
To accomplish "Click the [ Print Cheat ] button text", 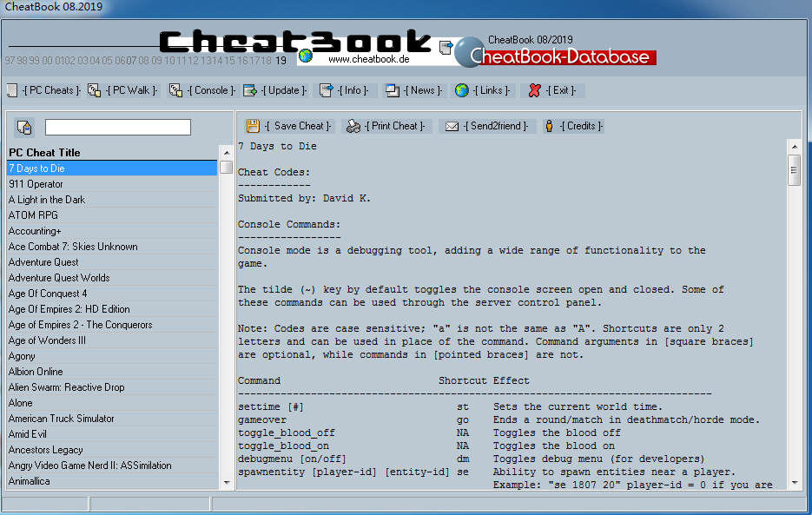I will point(394,126).
